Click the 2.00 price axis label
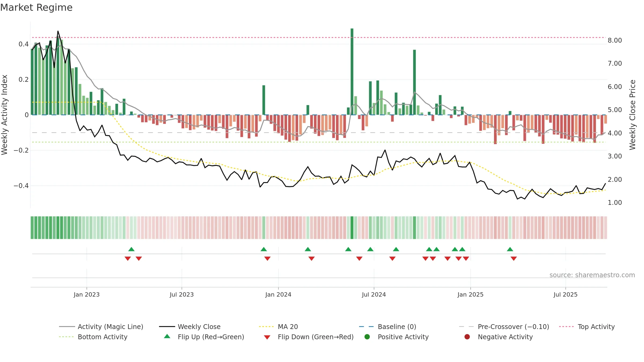Screen dimensions: 644x362 [615, 179]
